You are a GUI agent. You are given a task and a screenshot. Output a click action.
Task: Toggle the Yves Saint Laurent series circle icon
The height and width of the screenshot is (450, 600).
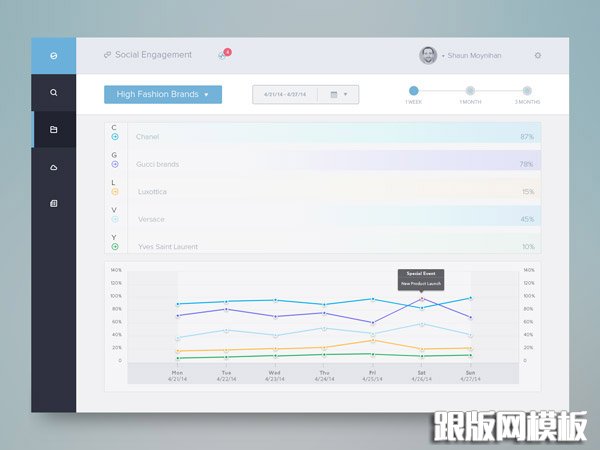coord(115,247)
